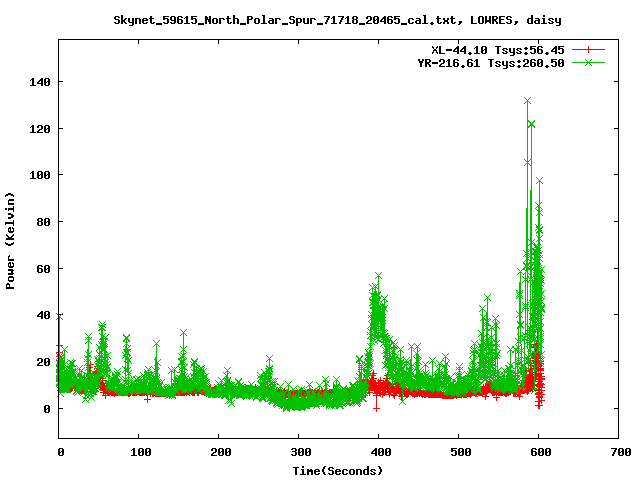Click the Time(Seconds) x-axis label

[x=338, y=471]
